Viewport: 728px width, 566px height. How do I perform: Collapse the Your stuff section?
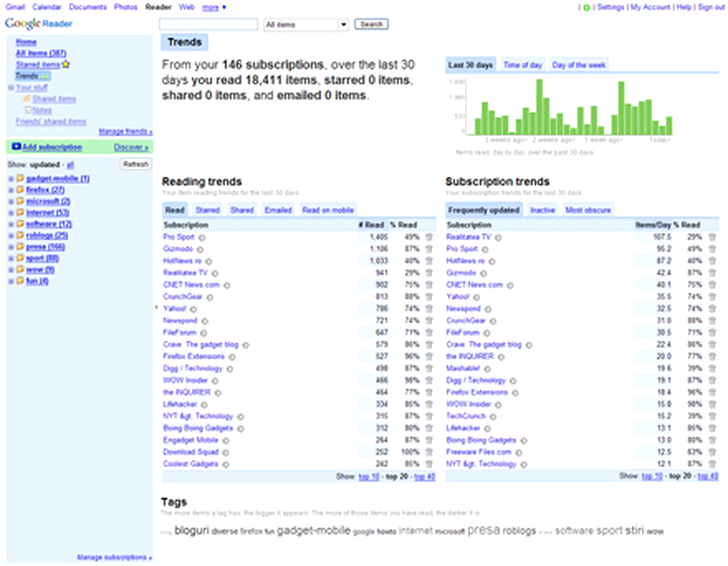(11, 87)
